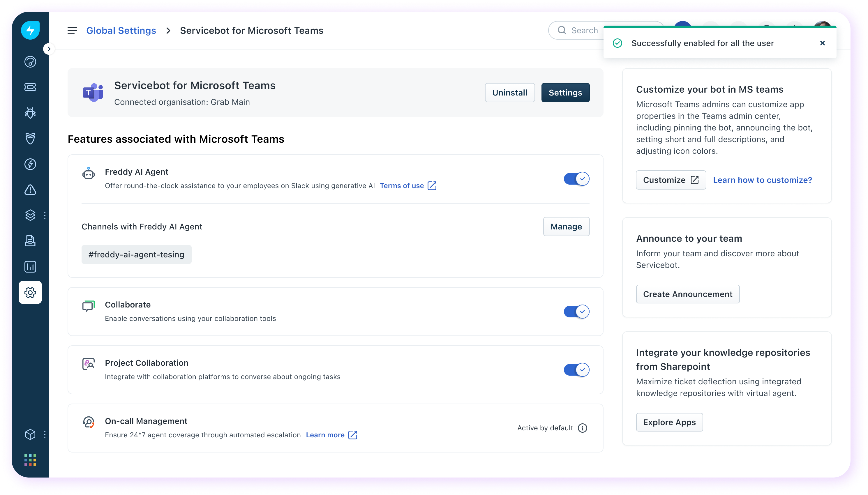Image resolution: width=868 pixels, height=495 pixels.
Task: Open the dashboard gauge sidebar icon
Action: (x=30, y=62)
